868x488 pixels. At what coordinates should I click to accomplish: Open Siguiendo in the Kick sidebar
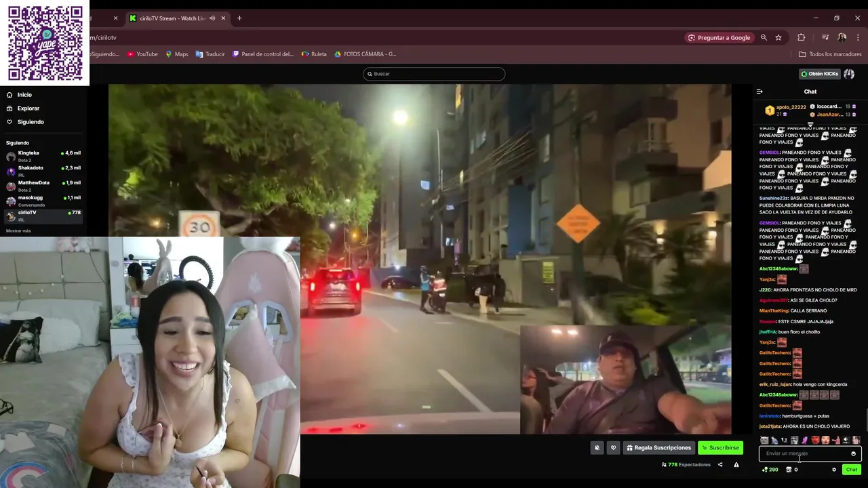pyautogui.click(x=25, y=122)
